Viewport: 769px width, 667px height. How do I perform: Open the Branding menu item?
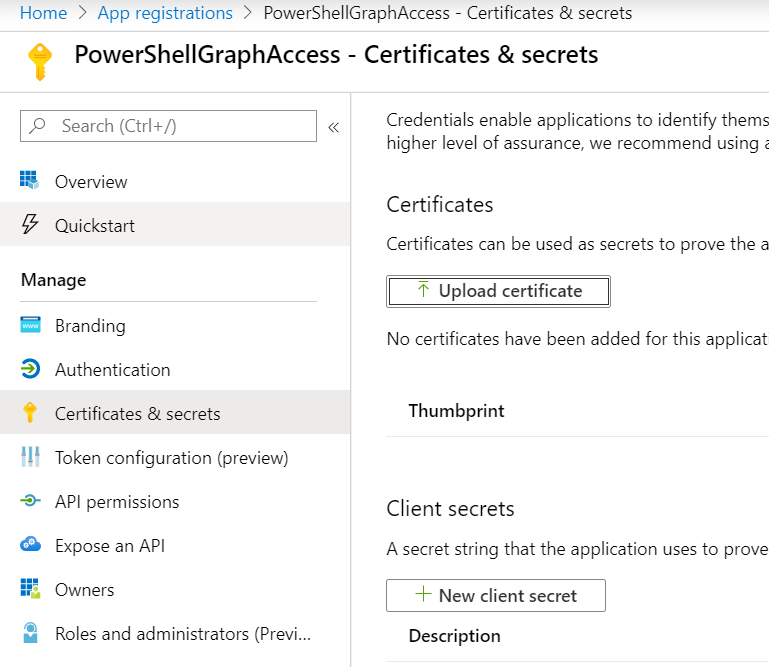[175, 326]
